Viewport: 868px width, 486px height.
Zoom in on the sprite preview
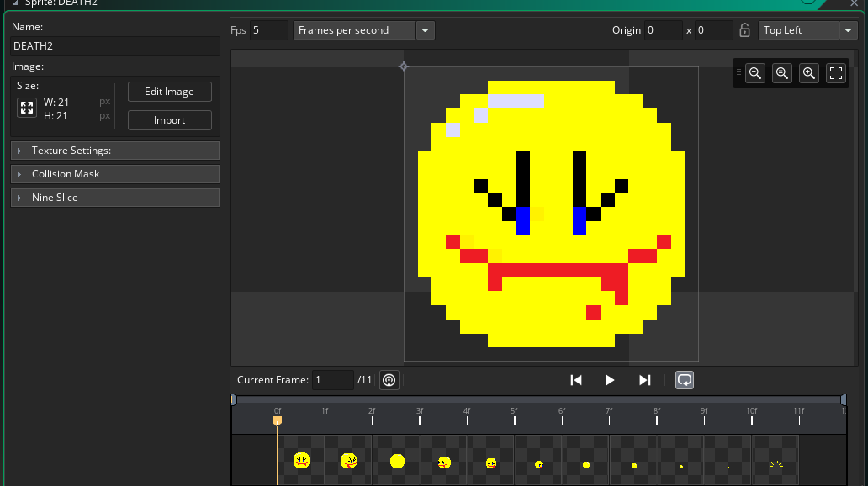(809, 73)
